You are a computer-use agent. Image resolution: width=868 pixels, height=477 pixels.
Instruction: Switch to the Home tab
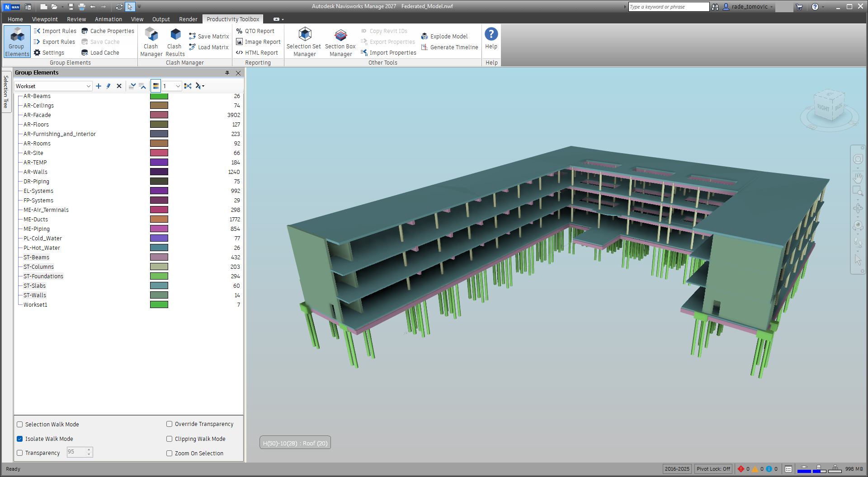[15, 19]
